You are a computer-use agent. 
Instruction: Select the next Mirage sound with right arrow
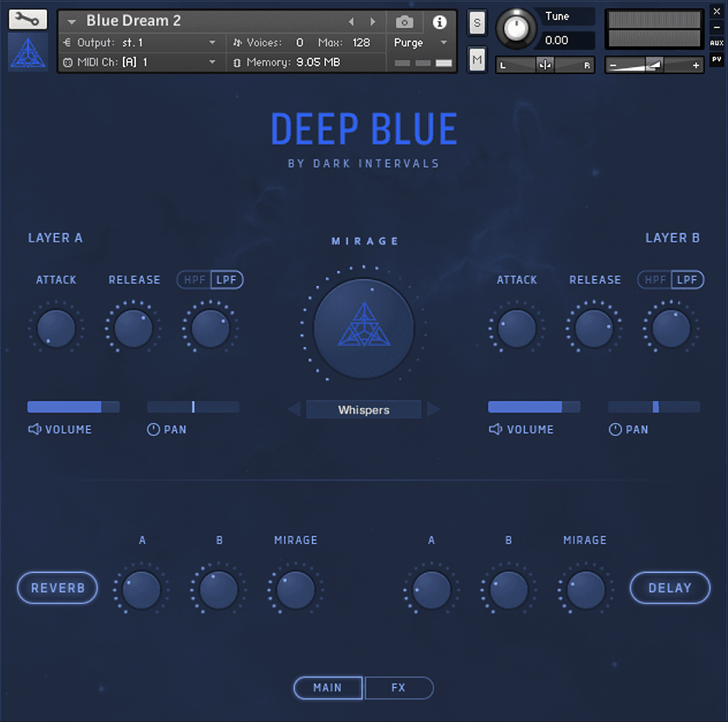pyautogui.click(x=433, y=410)
